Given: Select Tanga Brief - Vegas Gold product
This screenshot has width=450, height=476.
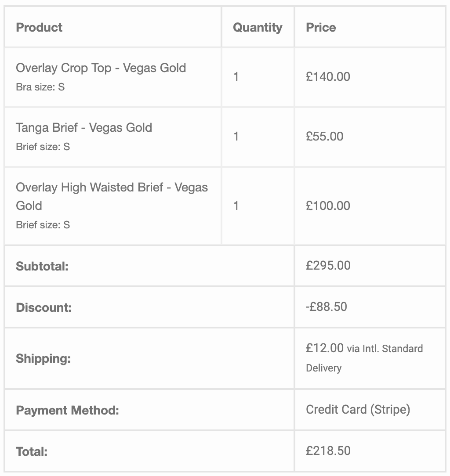Looking at the screenshot, I should click(x=84, y=128).
